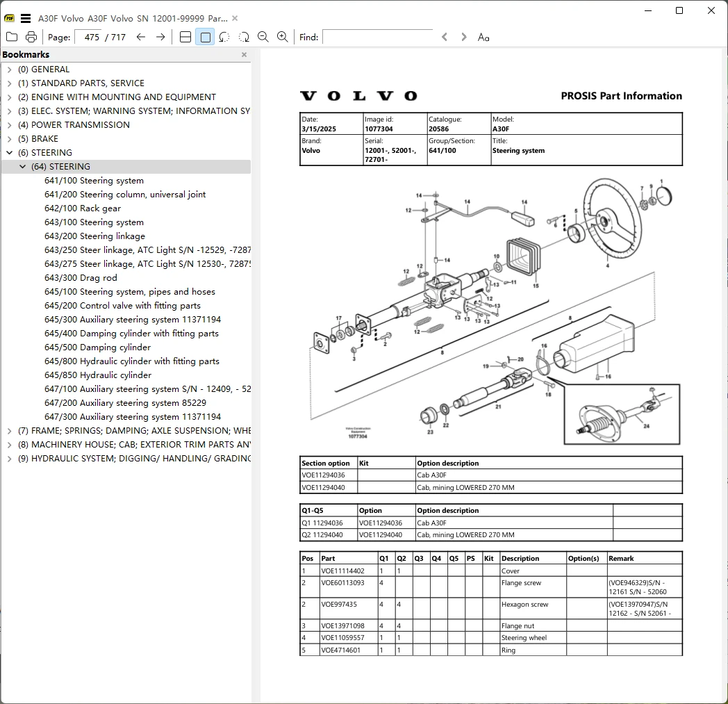Image resolution: width=728 pixels, height=704 pixels.
Task: Expand (1) STANDARD PARTS, SERVICE bookmark
Action: coord(9,83)
